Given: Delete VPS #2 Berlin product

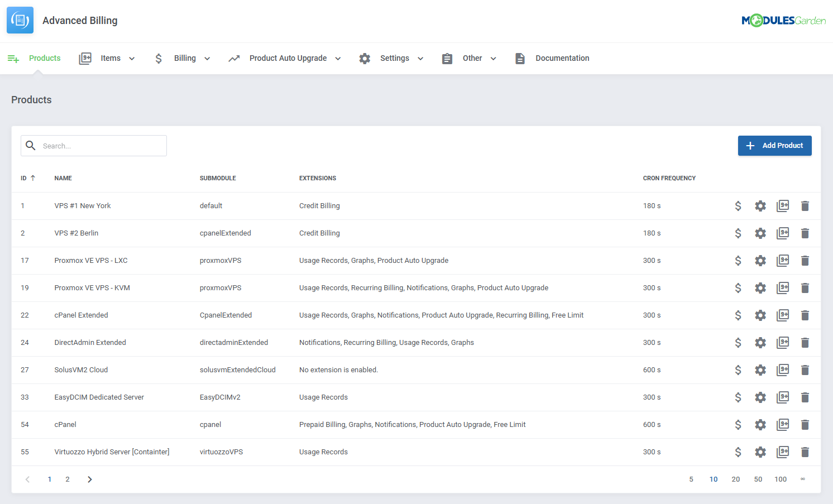Looking at the screenshot, I should coord(805,233).
